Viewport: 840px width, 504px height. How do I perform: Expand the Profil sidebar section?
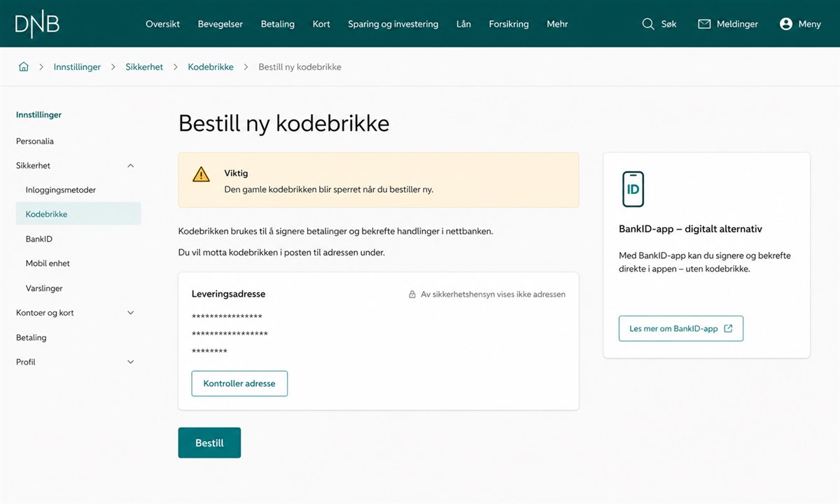(x=130, y=362)
